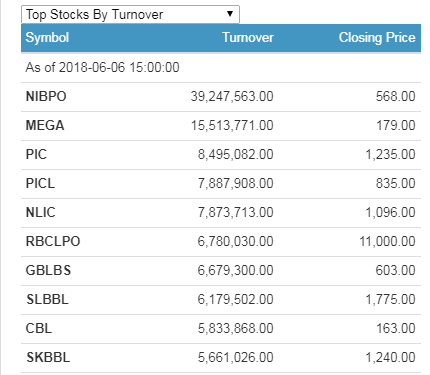Click the As of 2018-06-06 timestamp row
The height and width of the screenshot is (375, 430).
point(221,68)
